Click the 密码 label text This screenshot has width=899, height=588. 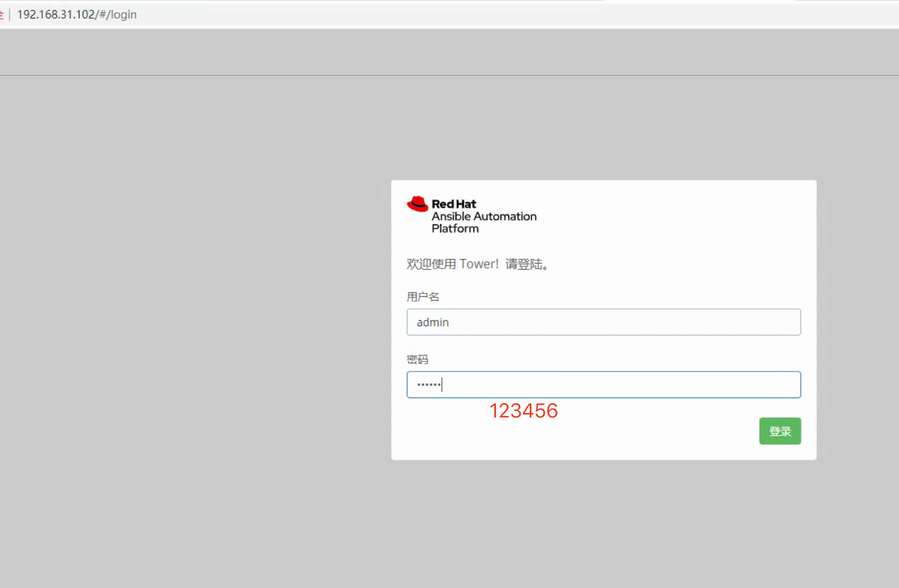[417, 359]
